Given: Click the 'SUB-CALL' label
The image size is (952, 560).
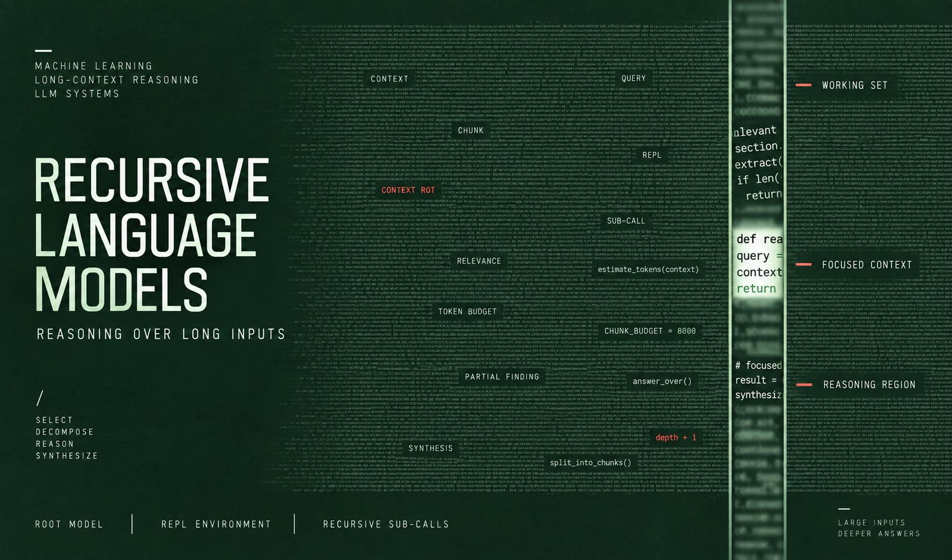Looking at the screenshot, I should pos(626,221).
